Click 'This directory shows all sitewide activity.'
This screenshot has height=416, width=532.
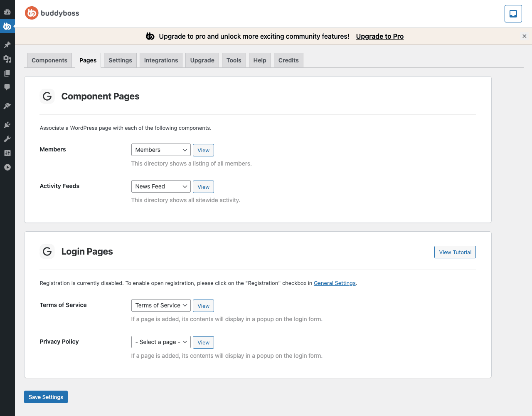click(186, 200)
